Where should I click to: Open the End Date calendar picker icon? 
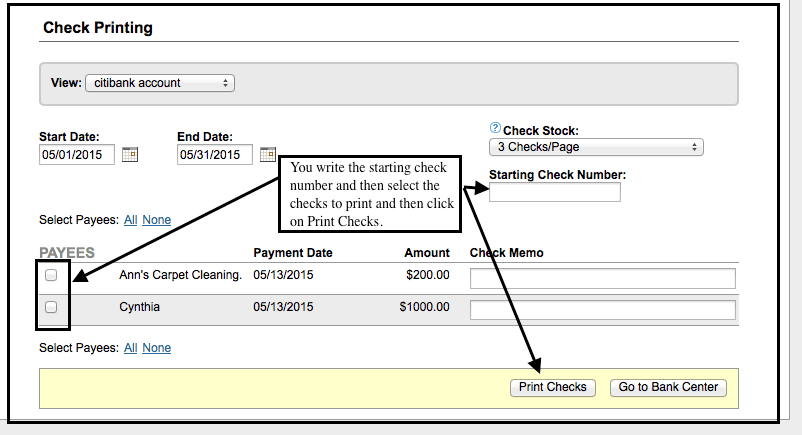267,155
